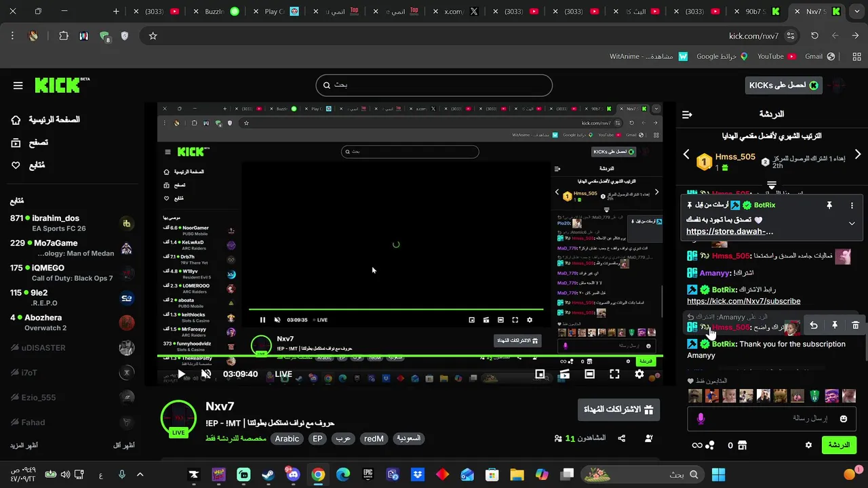Focus the Kick بحث search field
The height and width of the screenshot is (488, 868).
[434, 85]
